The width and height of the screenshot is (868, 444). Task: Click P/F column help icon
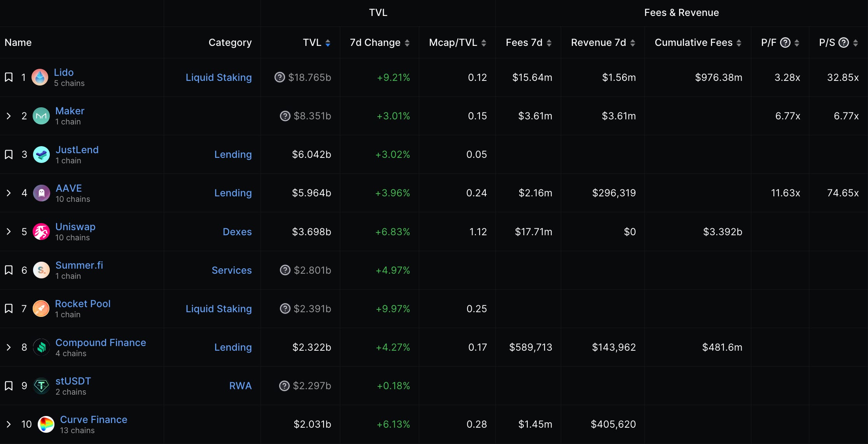tap(785, 42)
